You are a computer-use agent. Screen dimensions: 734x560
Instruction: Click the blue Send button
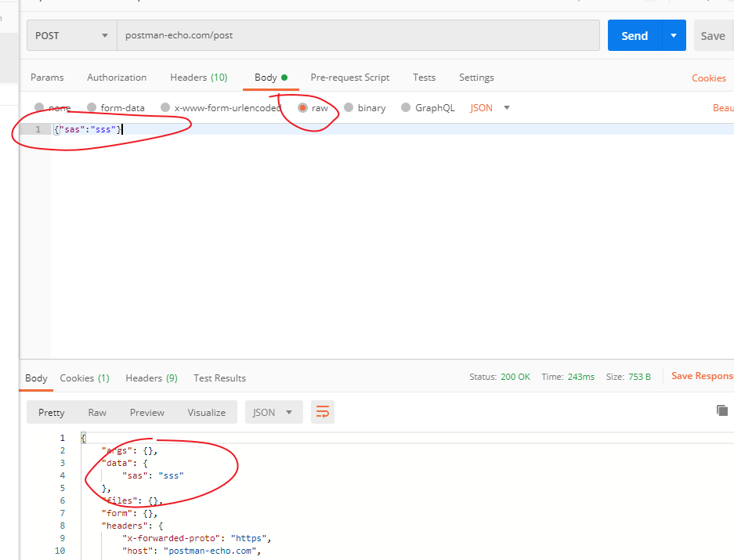pos(635,35)
